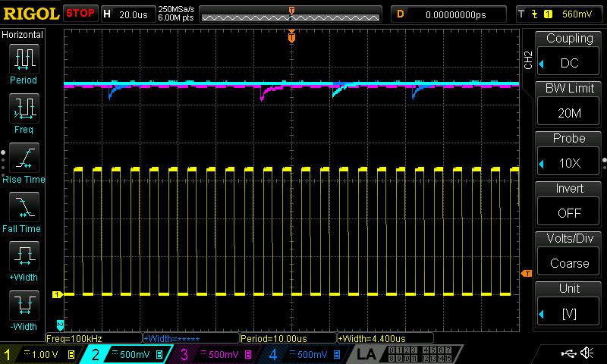607x364 pixels.
Task: Click the STOP run state button
Action: click(x=80, y=14)
